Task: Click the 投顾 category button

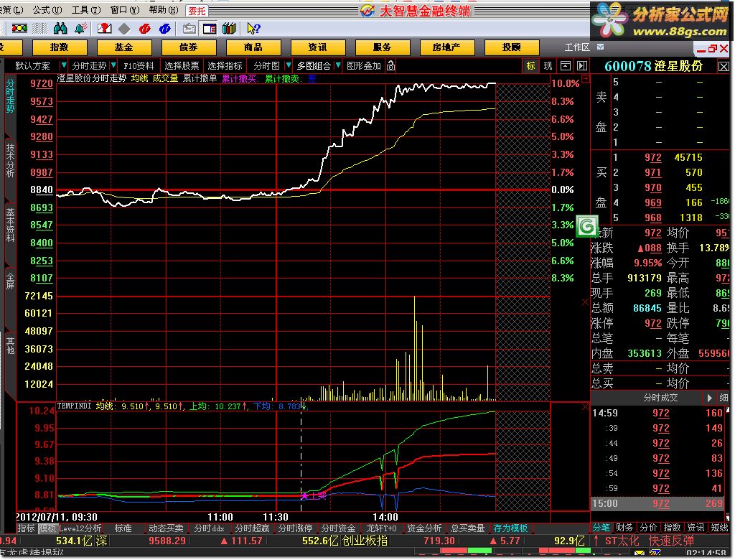Action: coord(511,47)
